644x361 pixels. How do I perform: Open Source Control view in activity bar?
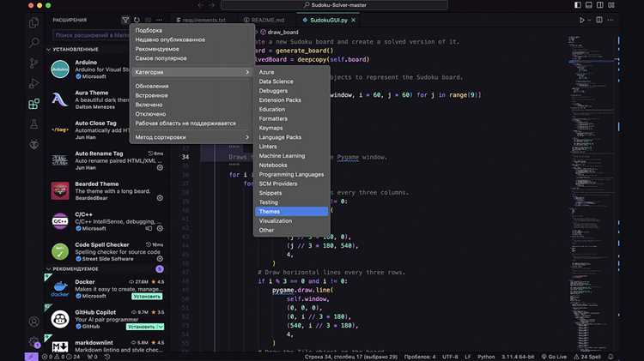(x=34, y=63)
